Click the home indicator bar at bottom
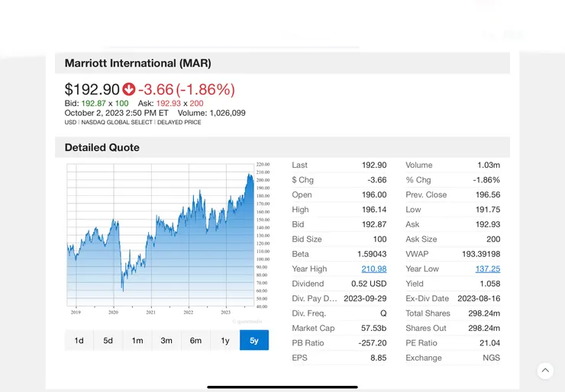This screenshot has height=392, width=565. 282,387
